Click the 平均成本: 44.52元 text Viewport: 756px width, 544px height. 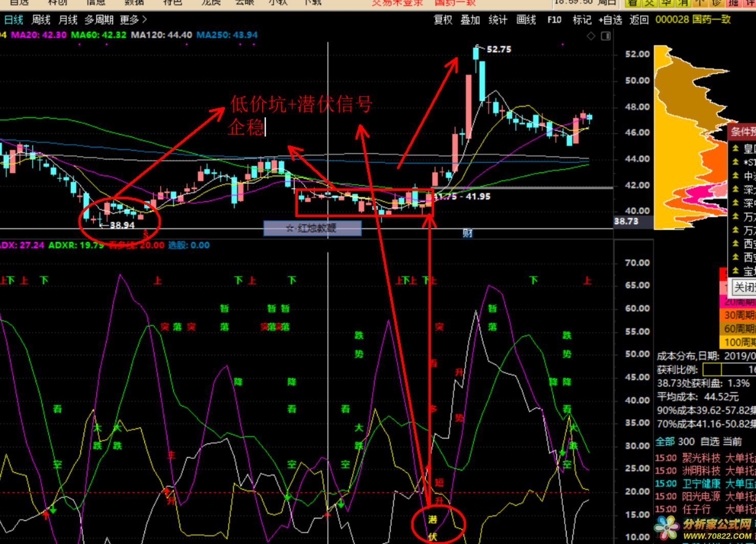click(698, 397)
